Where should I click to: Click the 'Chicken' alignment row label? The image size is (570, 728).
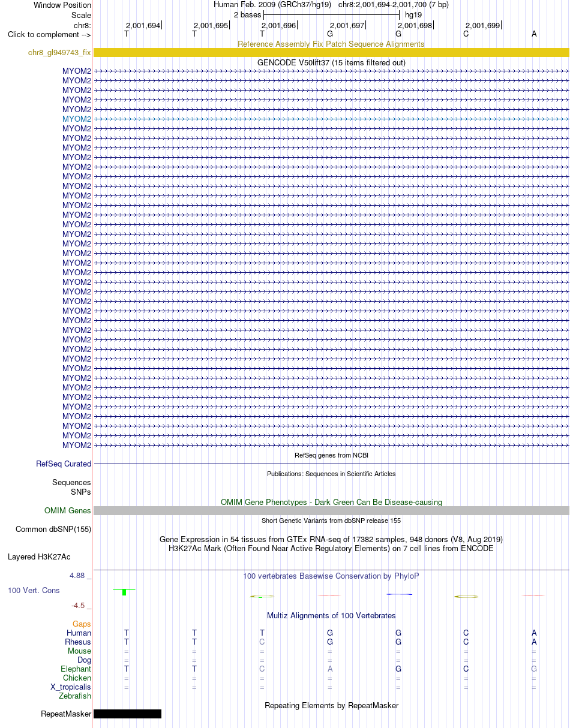click(x=77, y=678)
